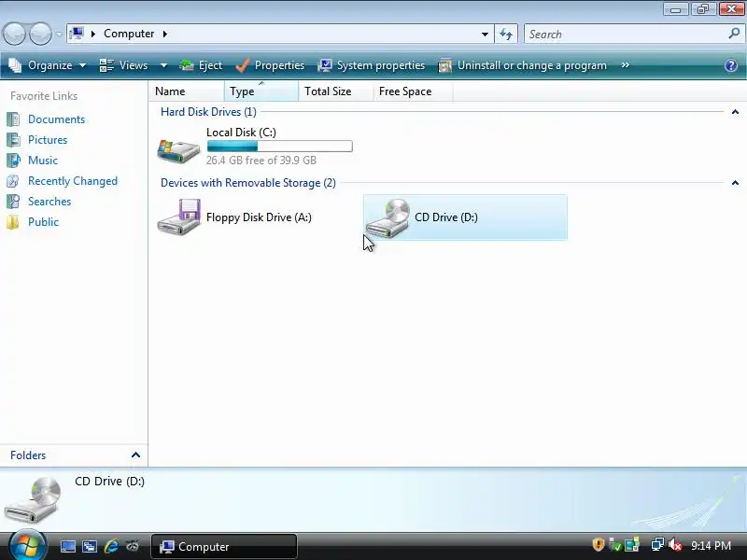Open Recently Changed favorite link
The height and width of the screenshot is (560, 747).
click(73, 181)
